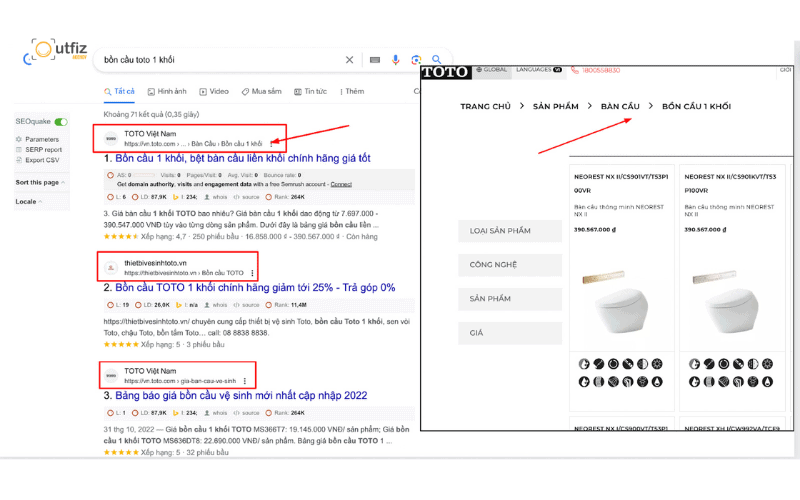Click 'LD: 26,0K' value under second result

(x=156, y=305)
